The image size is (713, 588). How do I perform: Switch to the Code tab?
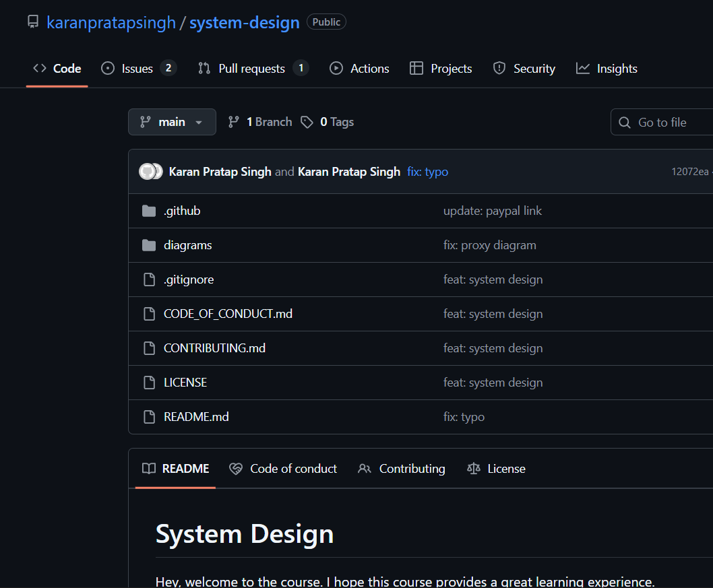click(x=57, y=69)
